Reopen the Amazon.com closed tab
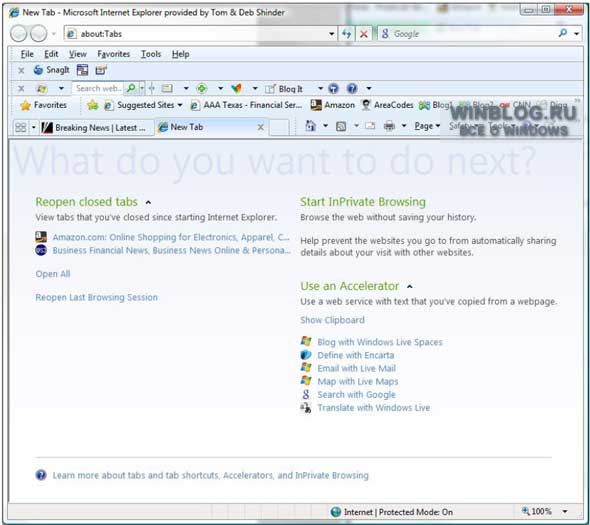This screenshot has width=590, height=525. point(171,237)
